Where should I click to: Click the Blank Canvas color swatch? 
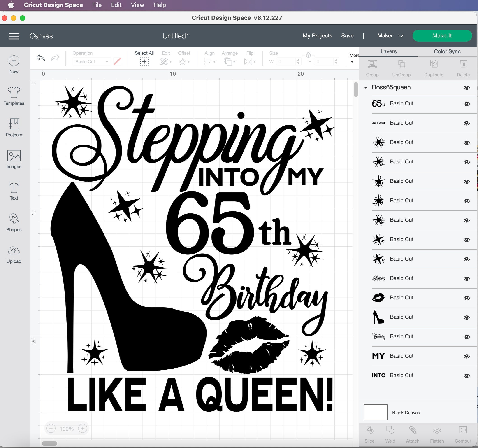[376, 412]
